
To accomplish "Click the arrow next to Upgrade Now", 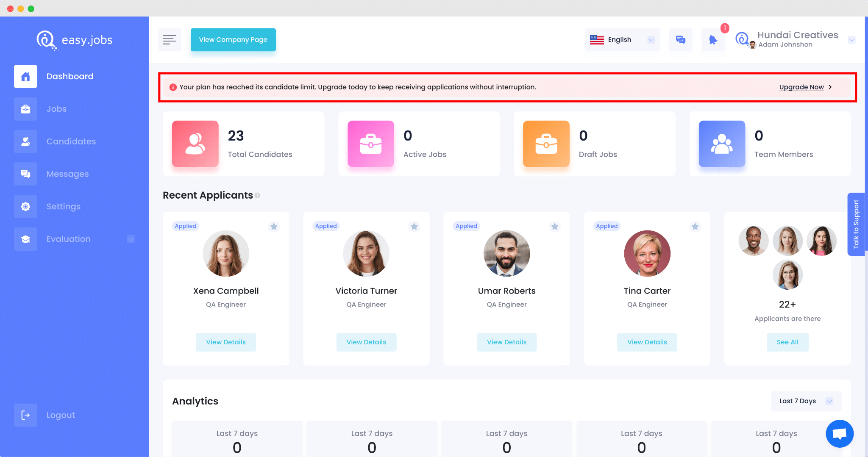I will 830,87.
